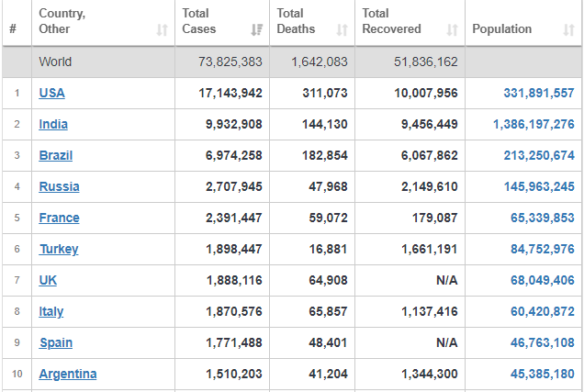Viewport: 584px width, 392px height.
Task: Click Total Recovered sort arrows icon
Action: [452, 29]
